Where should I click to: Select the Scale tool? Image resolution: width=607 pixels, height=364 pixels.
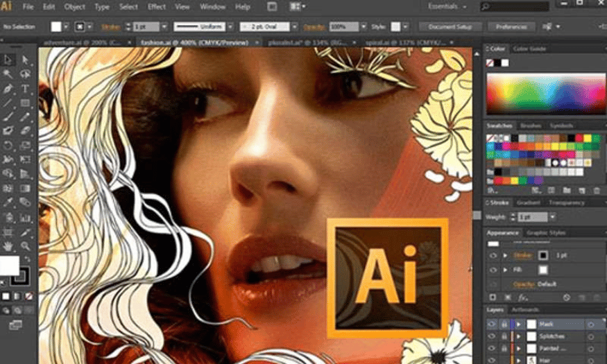[x=25, y=146]
